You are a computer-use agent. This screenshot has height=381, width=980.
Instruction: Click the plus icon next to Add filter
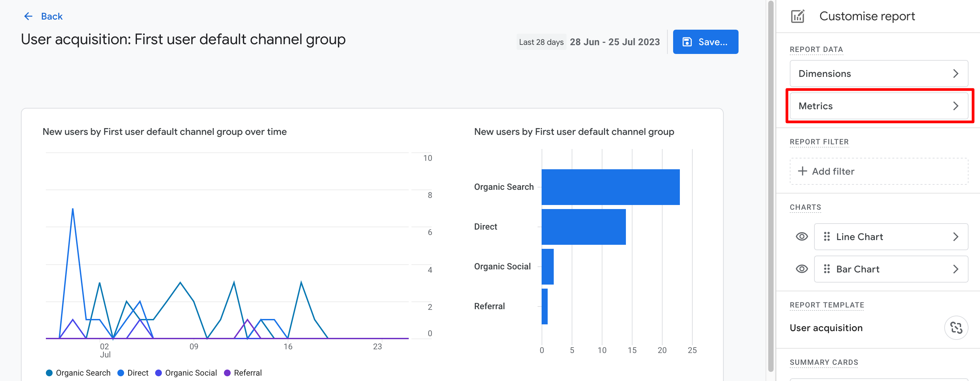point(803,171)
